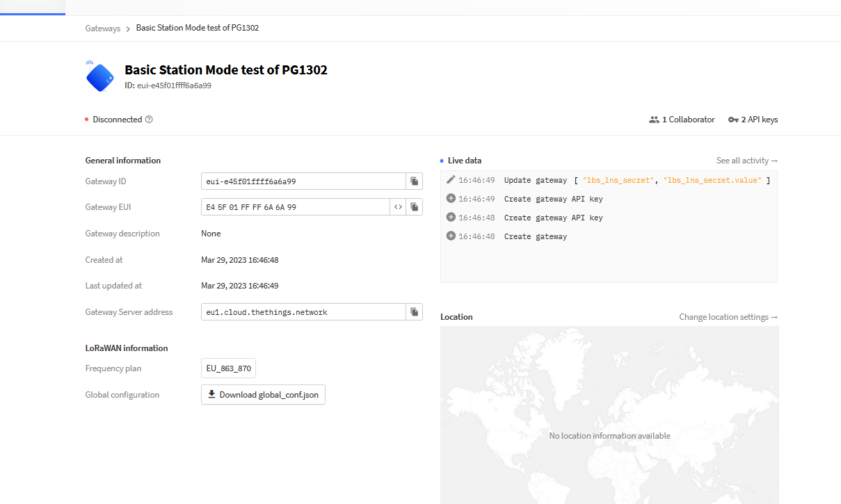Viewport: 841px width, 504px height.
Task: Download global_conf.json file
Action: tap(263, 395)
